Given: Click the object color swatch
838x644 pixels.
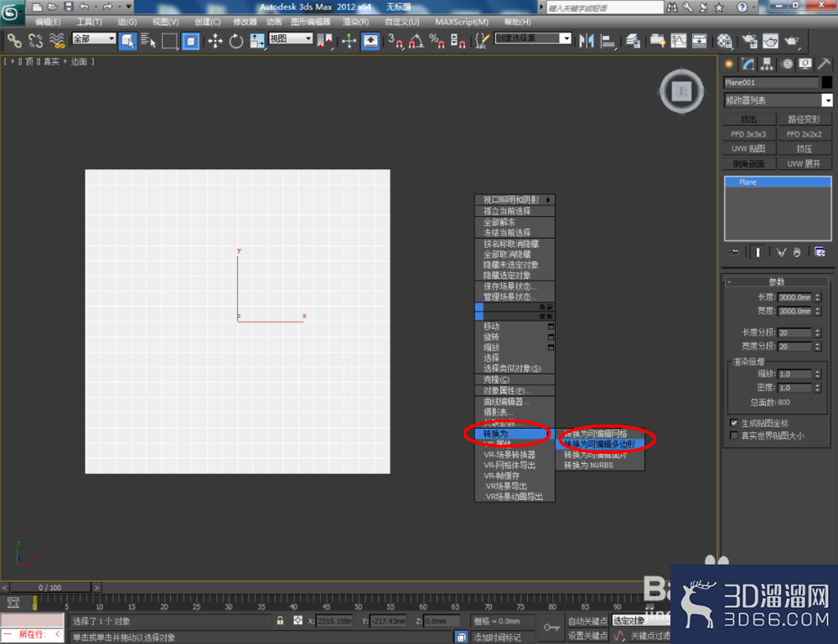Looking at the screenshot, I should click(x=827, y=82).
